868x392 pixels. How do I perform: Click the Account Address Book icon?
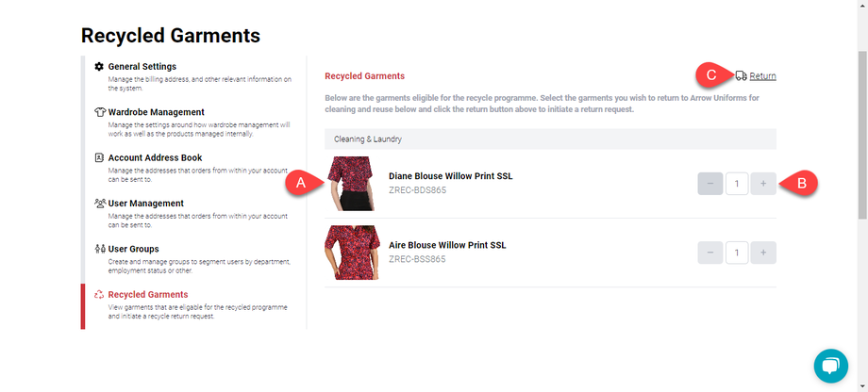[x=99, y=158]
